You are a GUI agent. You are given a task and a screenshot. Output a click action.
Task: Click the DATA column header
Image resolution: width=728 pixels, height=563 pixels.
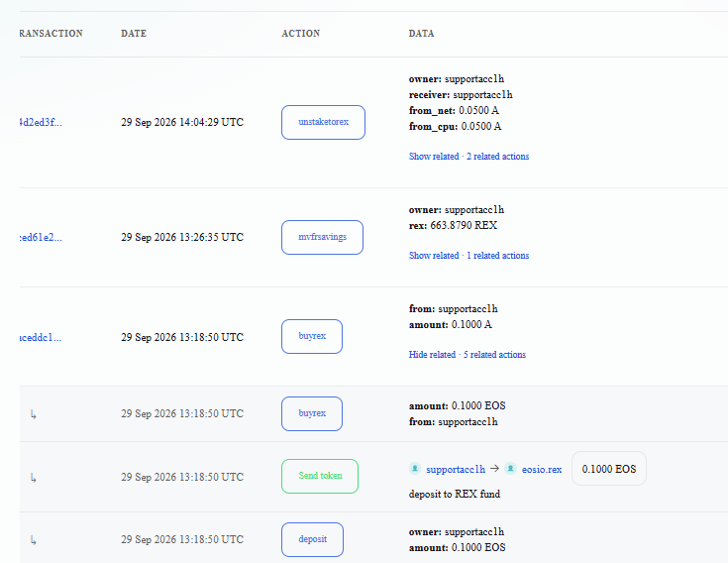click(422, 34)
